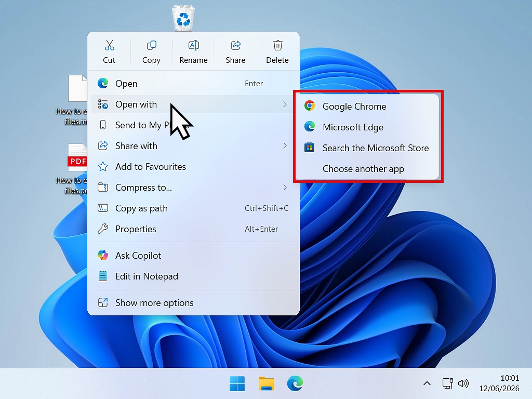Select the PDF file on the desktop
532x399 pixels.
pos(78,158)
